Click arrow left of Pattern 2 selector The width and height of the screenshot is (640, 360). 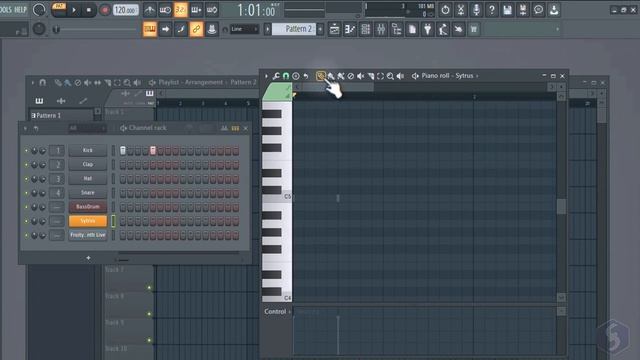pos(267,29)
